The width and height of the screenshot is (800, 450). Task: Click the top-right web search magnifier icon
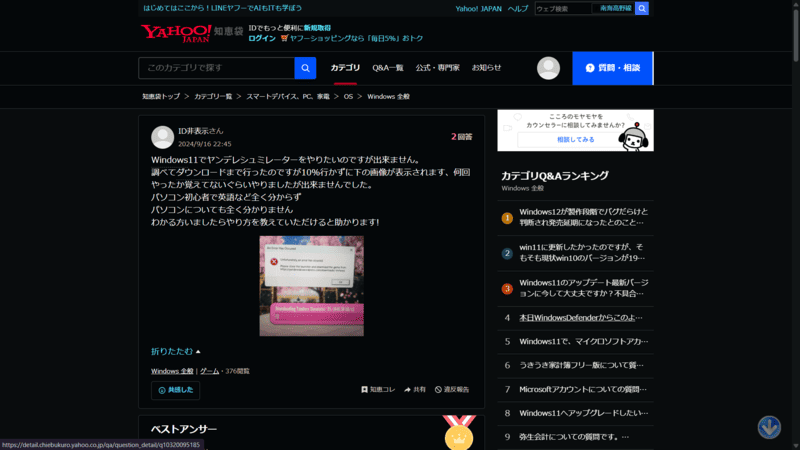click(642, 8)
